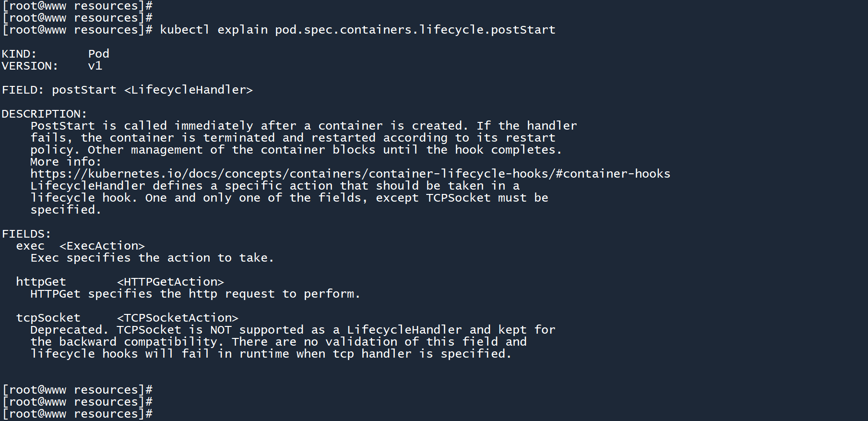Select the <HTTPGetAction> type text
868x421 pixels.
[x=170, y=282]
